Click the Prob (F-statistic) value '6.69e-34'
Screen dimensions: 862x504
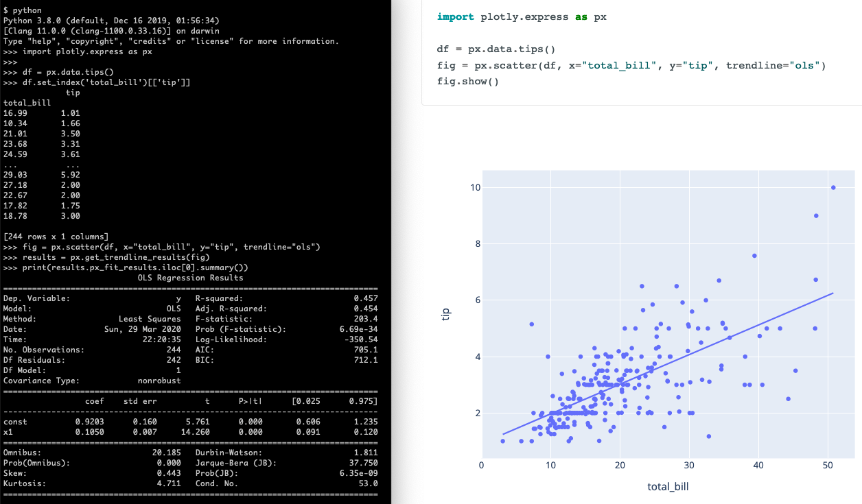click(x=358, y=329)
